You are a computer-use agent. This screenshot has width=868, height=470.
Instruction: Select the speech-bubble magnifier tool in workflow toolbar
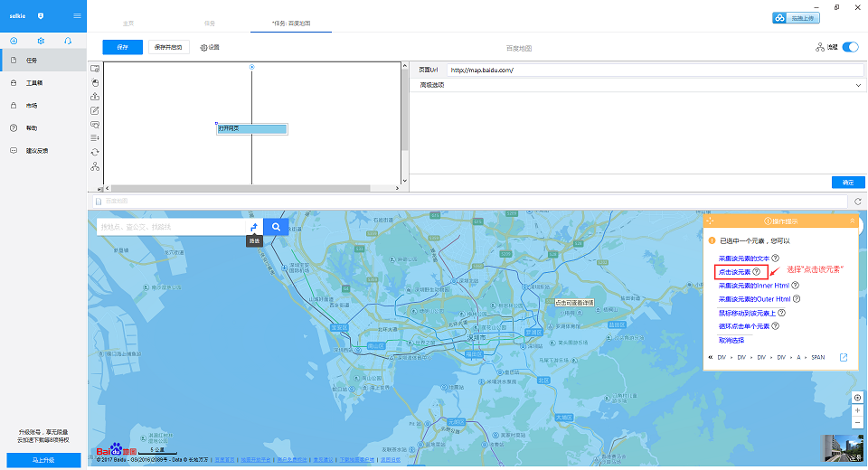tap(95, 125)
